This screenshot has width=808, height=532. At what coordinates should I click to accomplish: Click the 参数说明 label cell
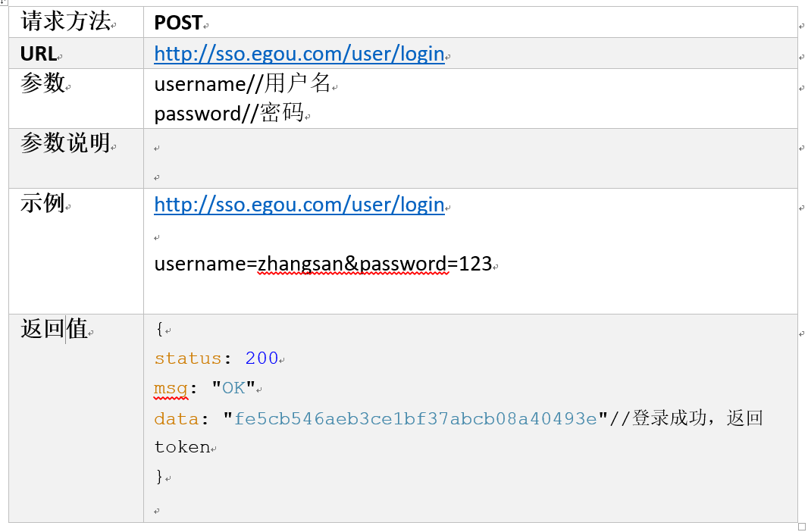click(x=77, y=158)
